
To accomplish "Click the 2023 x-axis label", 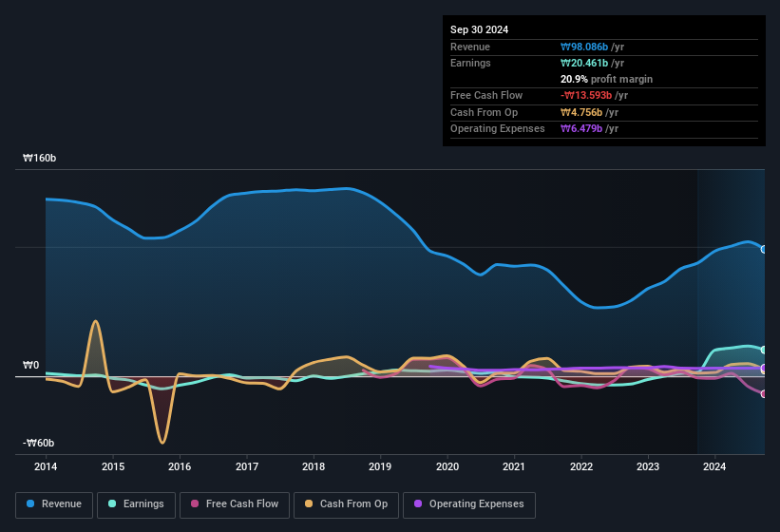I will (x=648, y=466).
